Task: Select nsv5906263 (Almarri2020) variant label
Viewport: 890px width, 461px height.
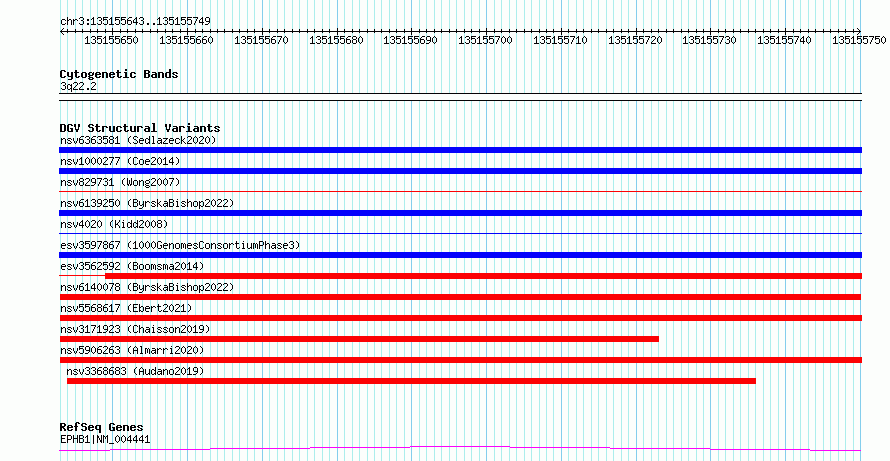Action: pyautogui.click(x=132, y=350)
